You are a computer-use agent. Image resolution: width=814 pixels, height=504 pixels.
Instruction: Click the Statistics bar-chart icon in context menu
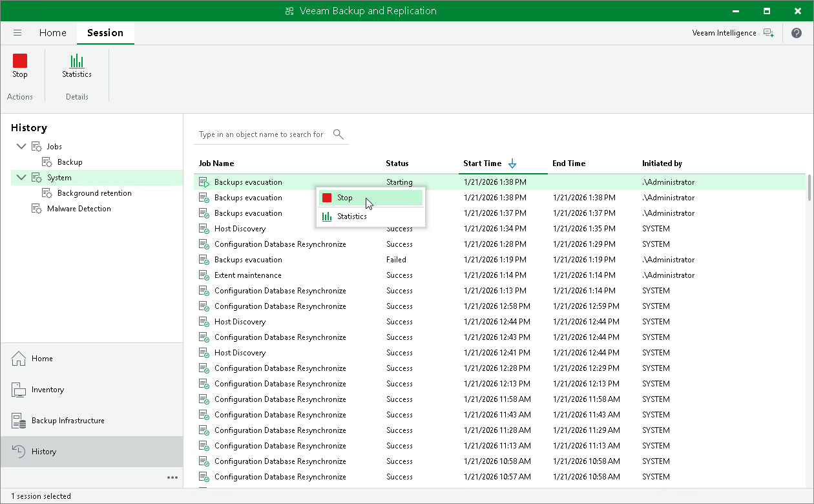coord(327,216)
